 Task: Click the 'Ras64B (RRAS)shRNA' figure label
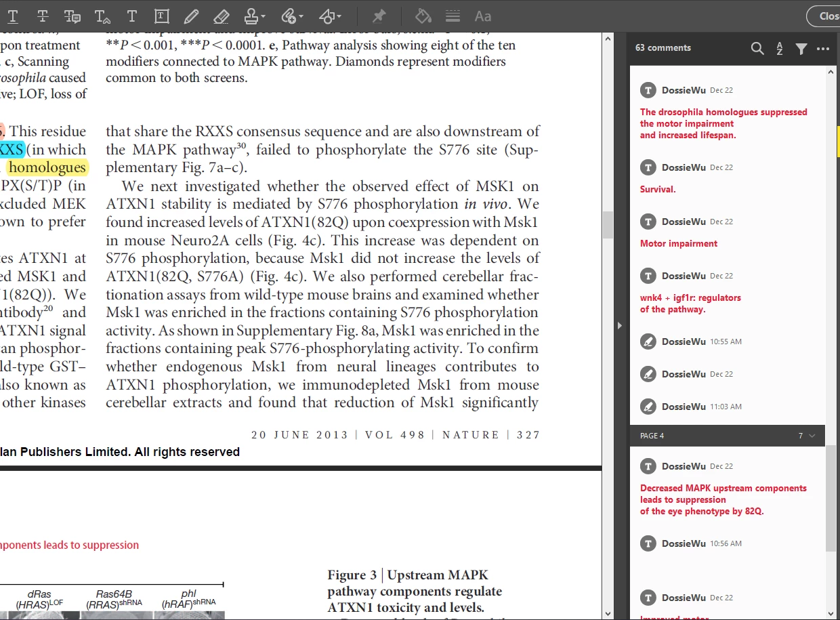point(114,598)
